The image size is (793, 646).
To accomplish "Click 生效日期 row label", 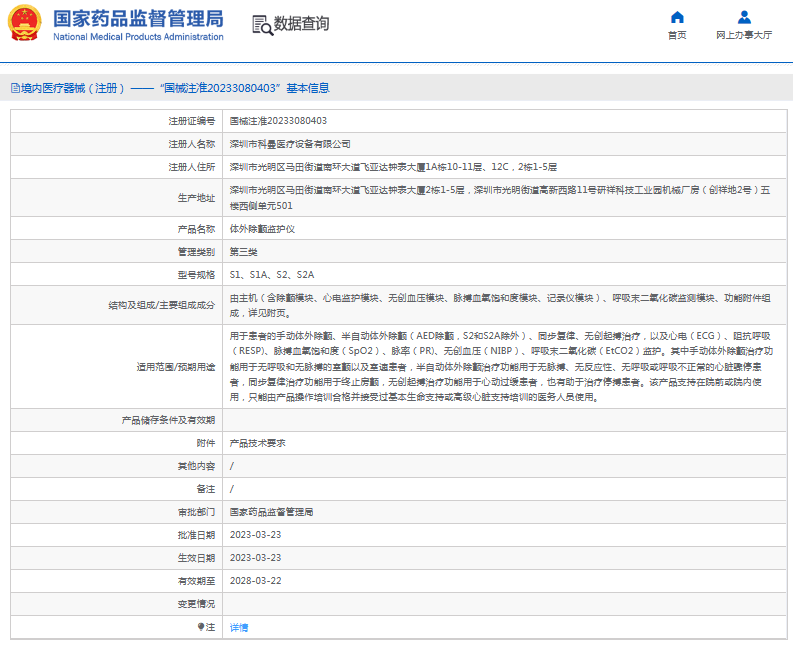I will [x=196, y=558].
